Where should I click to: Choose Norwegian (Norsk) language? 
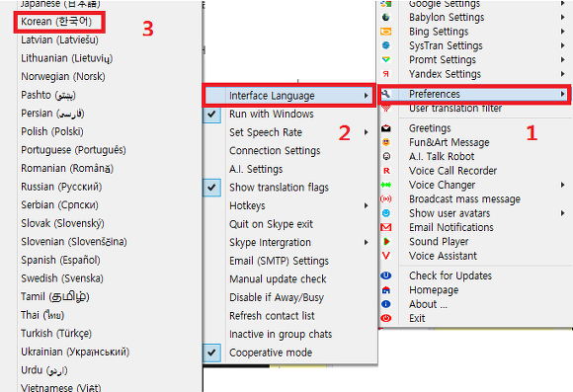63,76
